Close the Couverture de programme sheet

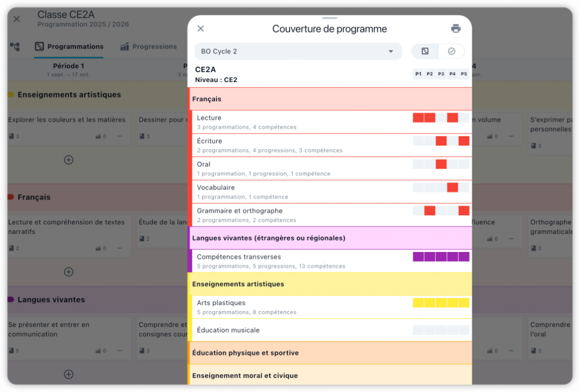click(x=201, y=28)
